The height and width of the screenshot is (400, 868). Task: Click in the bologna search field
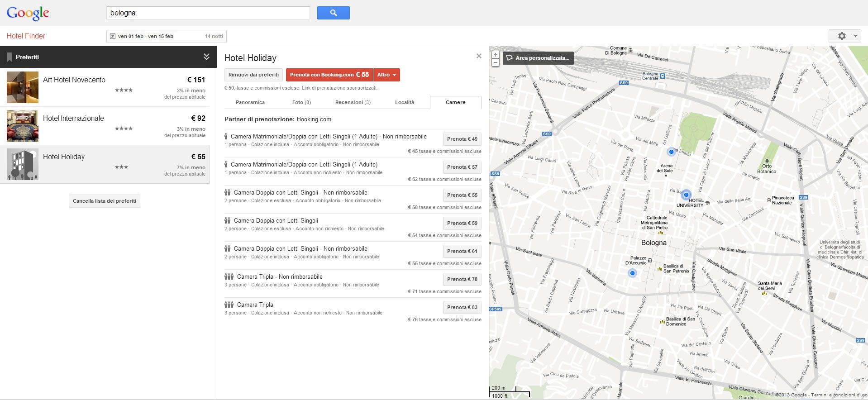pos(208,13)
